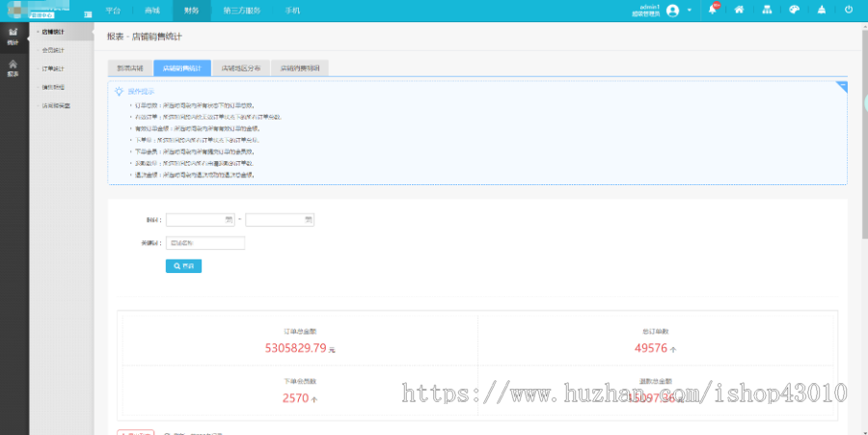Select 订单统计 in the side menu
The height and width of the screenshot is (435, 868).
[54, 68]
